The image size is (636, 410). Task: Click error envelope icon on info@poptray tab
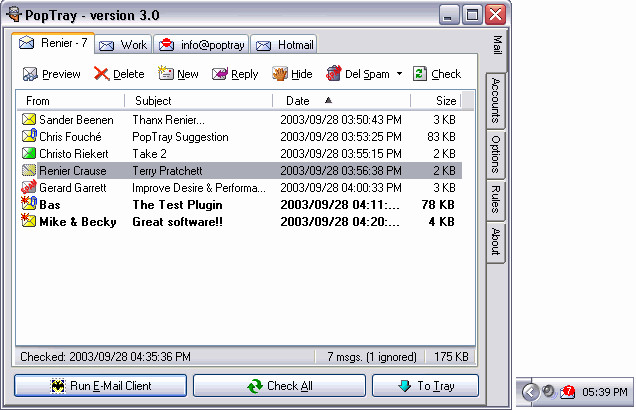pyautogui.click(x=166, y=44)
